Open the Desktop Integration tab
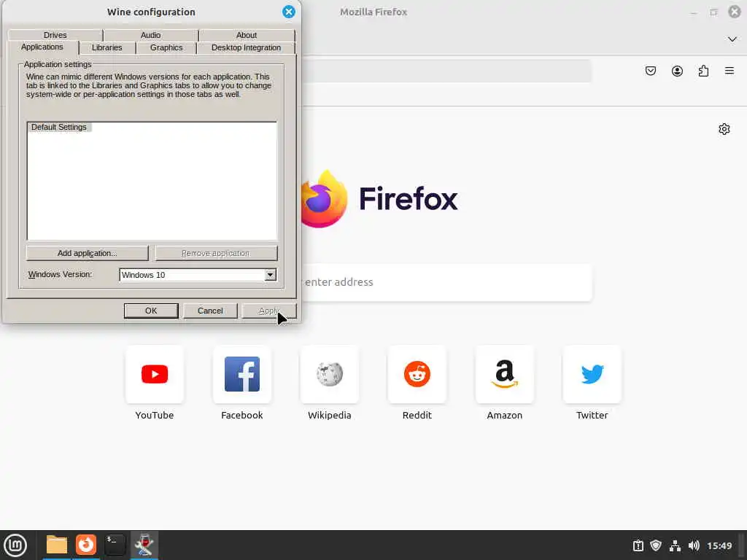 click(x=247, y=47)
